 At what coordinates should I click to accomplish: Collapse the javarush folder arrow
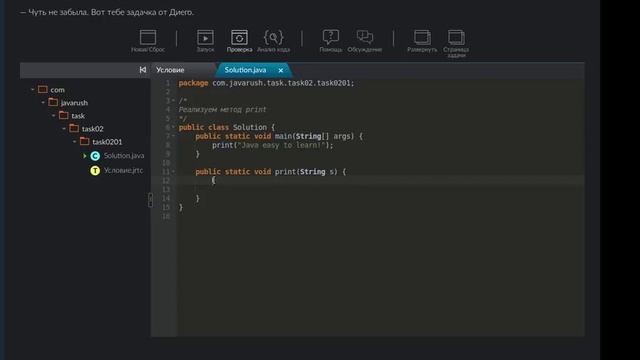coord(43,102)
